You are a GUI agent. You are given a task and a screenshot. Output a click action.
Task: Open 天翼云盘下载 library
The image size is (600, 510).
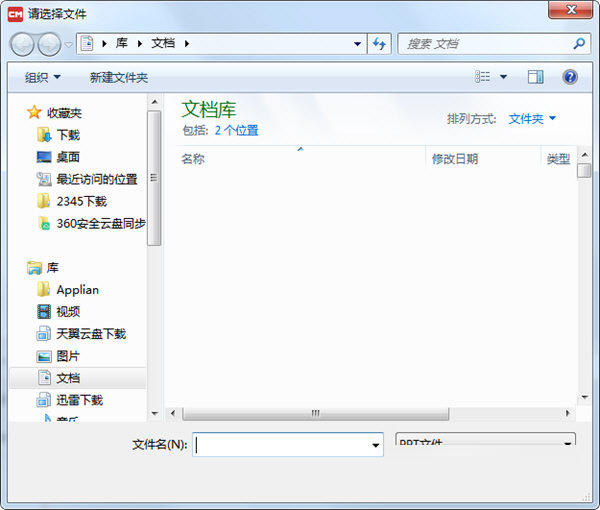tap(91, 334)
